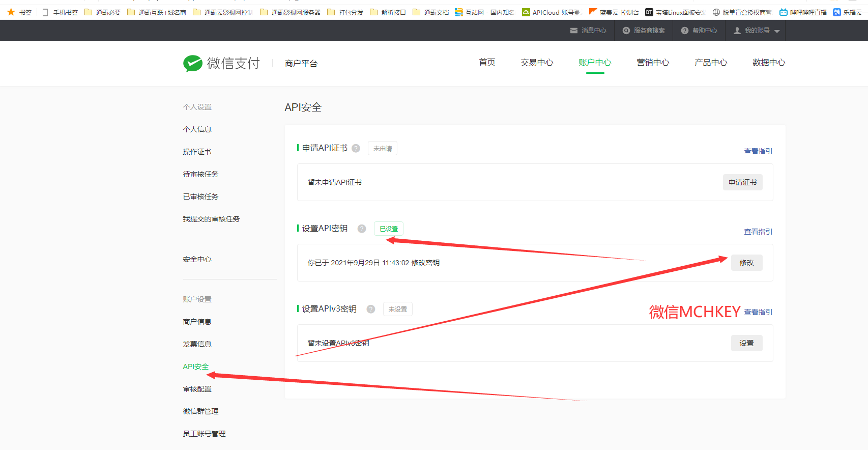
Task: Select 我提交的审核任务 in the sidebar
Action: point(211,219)
